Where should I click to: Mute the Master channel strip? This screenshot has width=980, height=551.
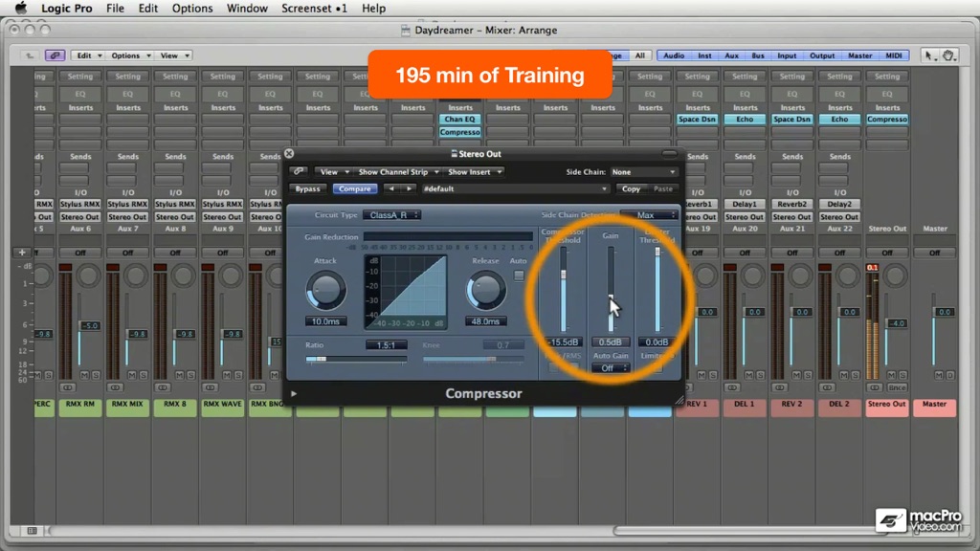coord(939,375)
